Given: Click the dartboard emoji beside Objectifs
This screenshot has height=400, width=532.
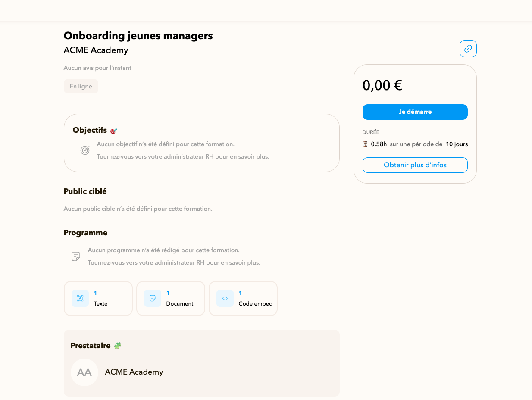Looking at the screenshot, I should click(x=113, y=131).
